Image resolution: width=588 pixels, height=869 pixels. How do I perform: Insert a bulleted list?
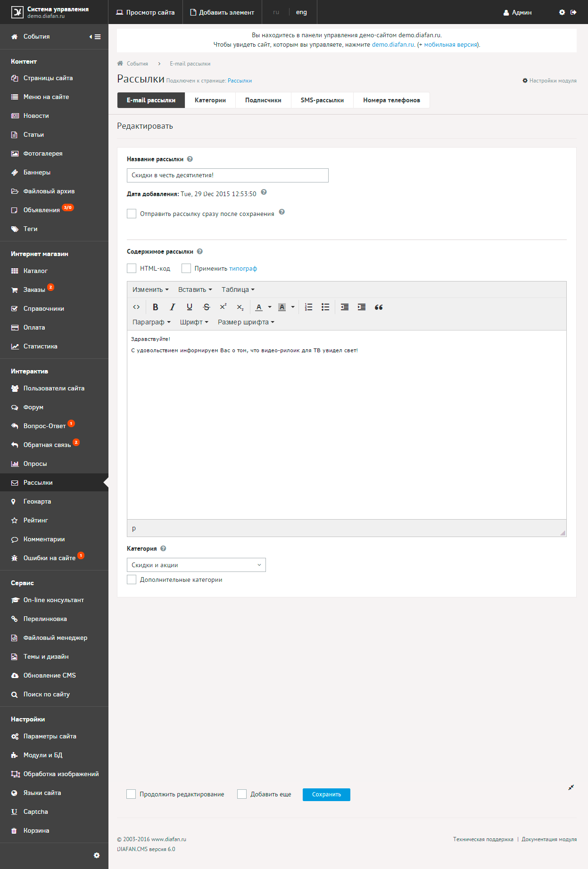pyautogui.click(x=325, y=307)
